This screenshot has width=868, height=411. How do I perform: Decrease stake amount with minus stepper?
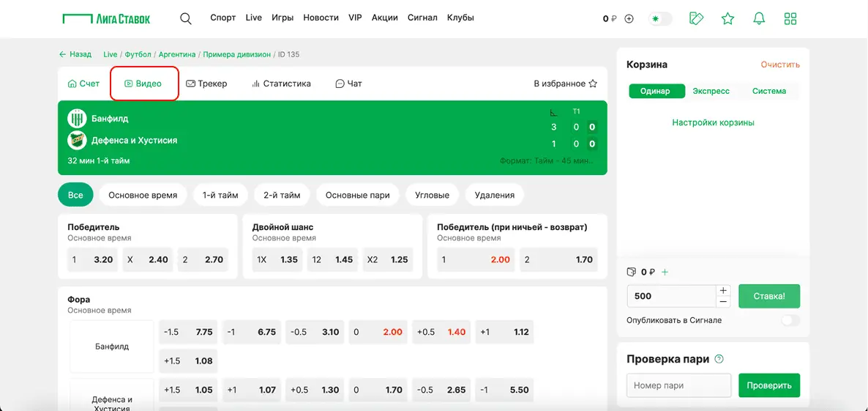coord(723,301)
